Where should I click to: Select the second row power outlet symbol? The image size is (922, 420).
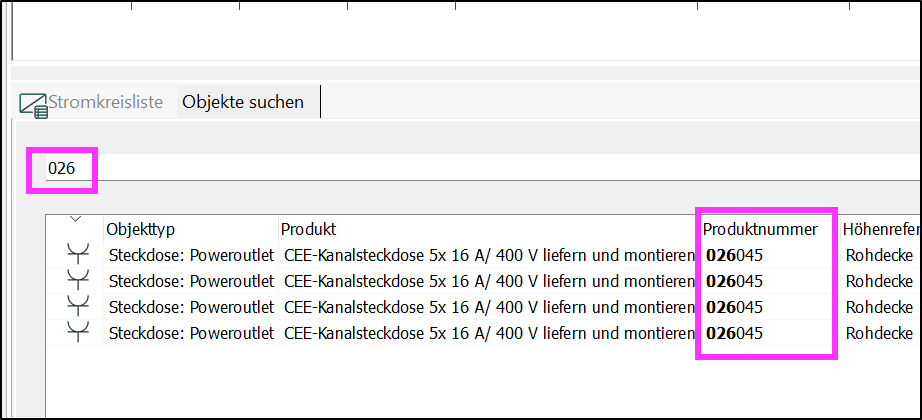(x=78, y=282)
